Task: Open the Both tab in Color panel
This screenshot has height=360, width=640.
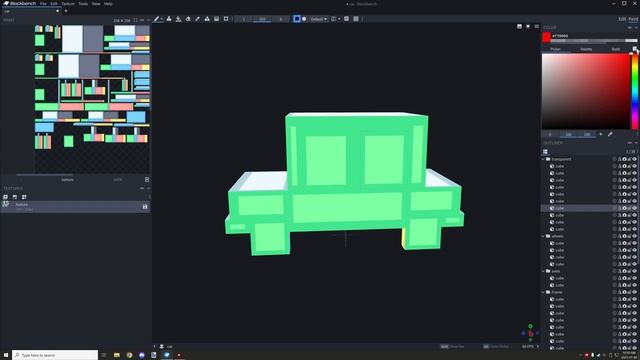Action: click(616, 49)
